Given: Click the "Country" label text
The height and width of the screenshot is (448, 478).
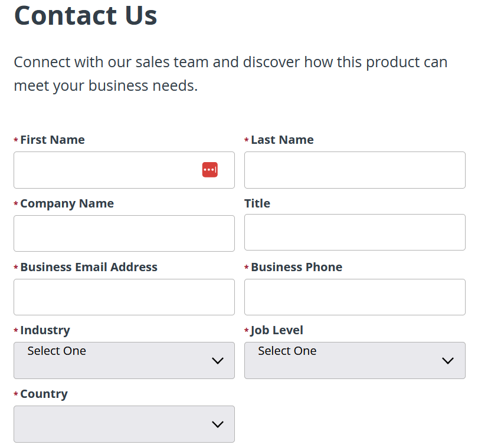Looking at the screenshot, I should click(44, 394).
